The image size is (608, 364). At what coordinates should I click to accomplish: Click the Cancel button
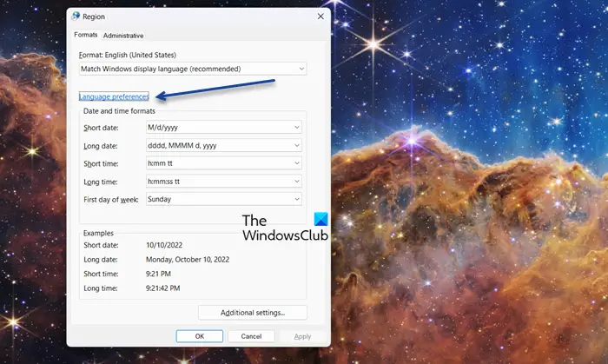(251, 336)
